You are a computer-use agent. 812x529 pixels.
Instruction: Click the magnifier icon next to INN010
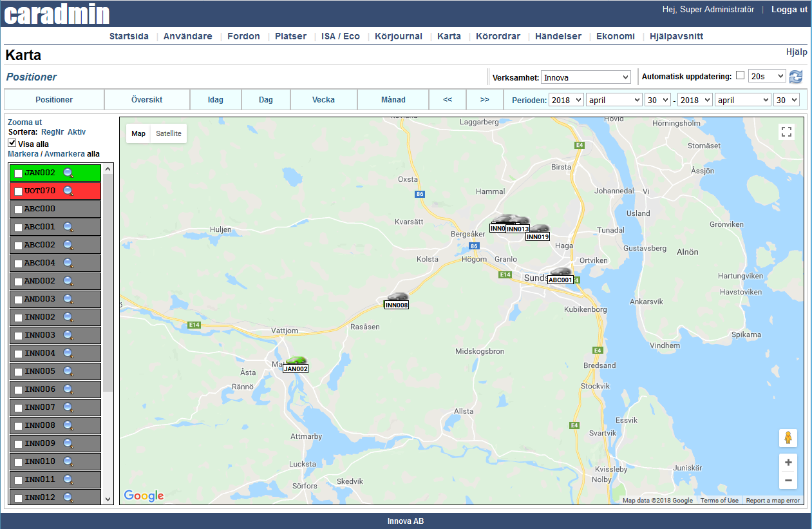tap(68, 461)
